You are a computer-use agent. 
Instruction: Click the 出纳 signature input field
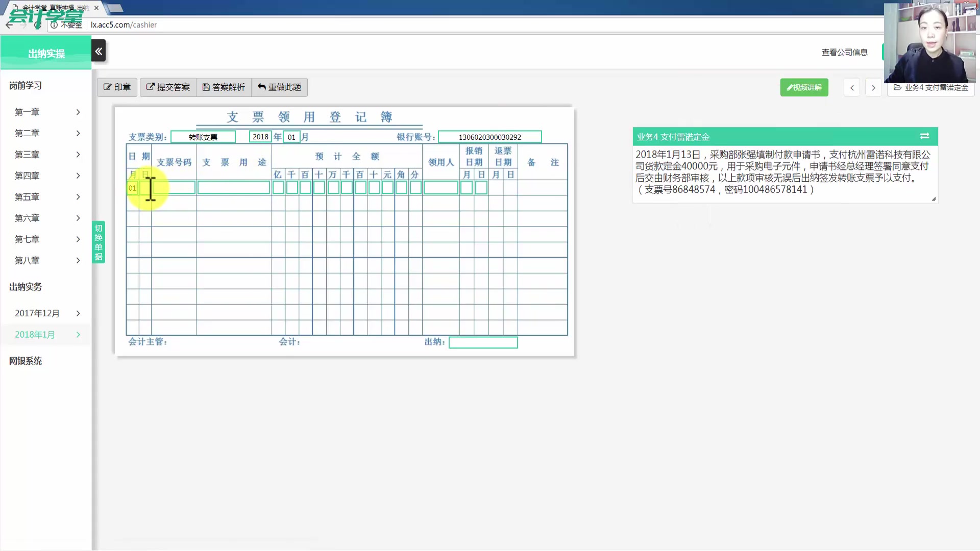pyautogui.click(x=483, y=342)
